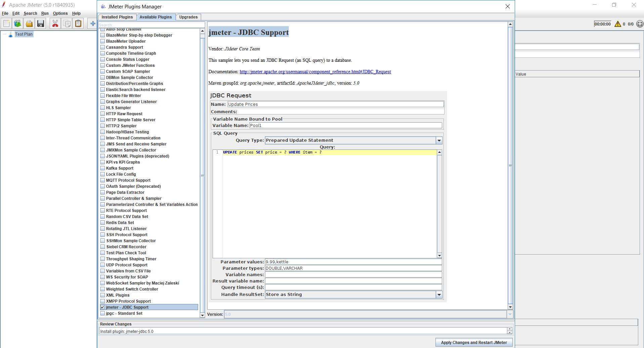Click the JMeter feather title icon
This screenshot has width=644, height=348.
tap(4, 5)
